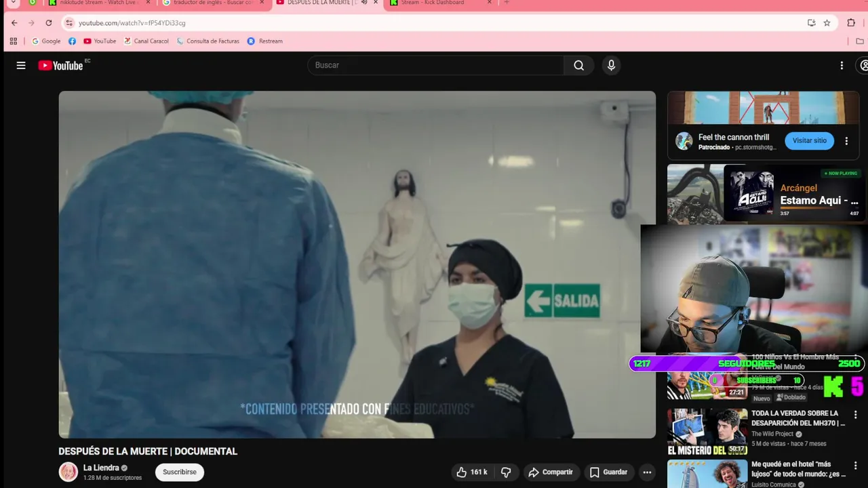Open options for MH370 video
The height and width of the screenshot is (488, 868).
(x=855, y=414)
